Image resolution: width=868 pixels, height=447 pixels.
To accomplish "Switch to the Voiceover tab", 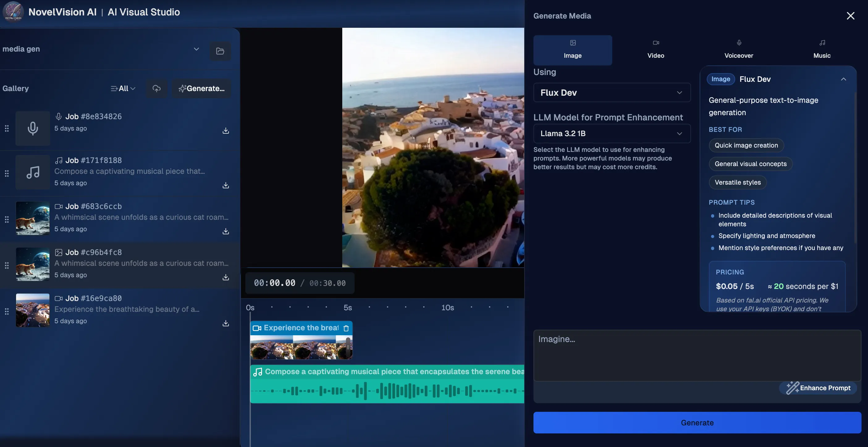I will click(x=739, y=50).
